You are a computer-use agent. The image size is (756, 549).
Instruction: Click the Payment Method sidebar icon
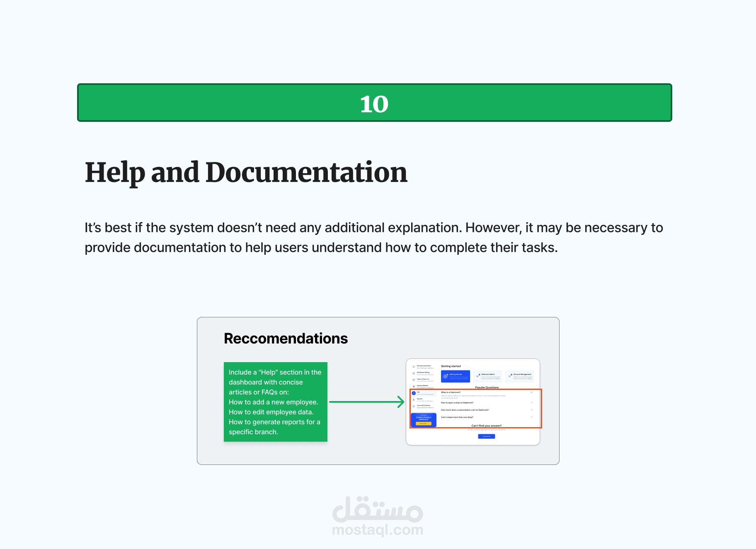click(414, 387)
